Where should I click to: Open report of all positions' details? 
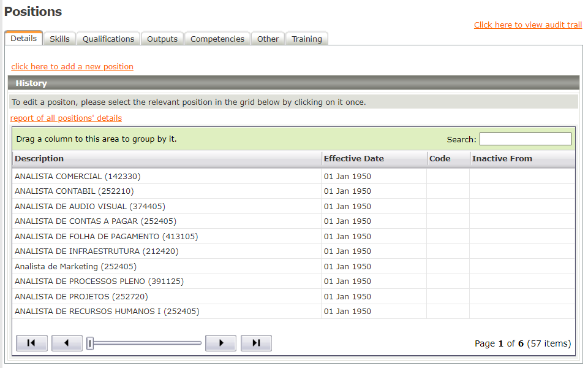[x=66, y=118]
